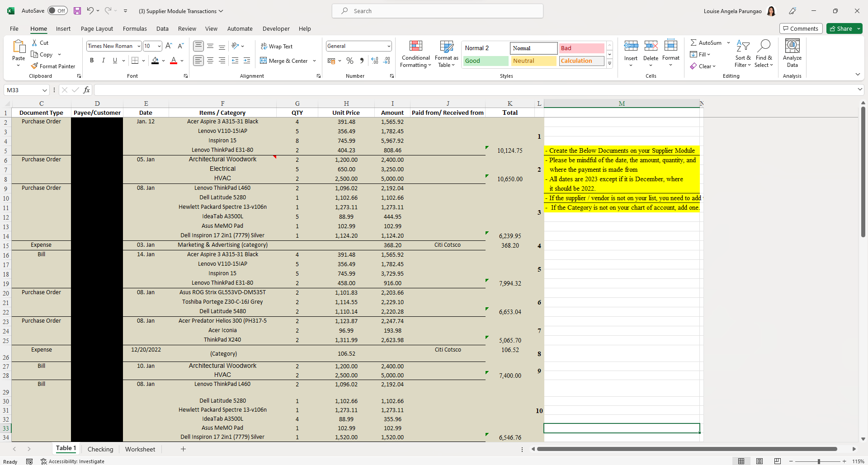Switch to Page Layout view
The height and width of the screenshot is (465, 868).
tap(759, 461)
